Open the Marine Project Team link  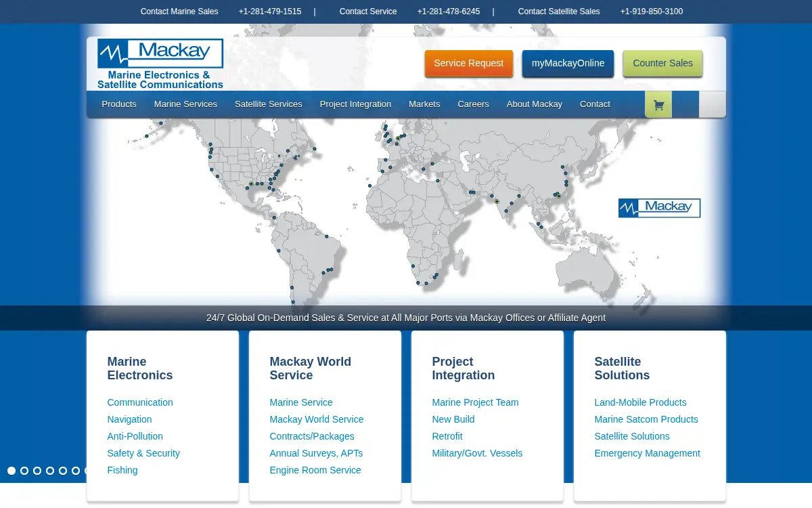click(475, 402)
